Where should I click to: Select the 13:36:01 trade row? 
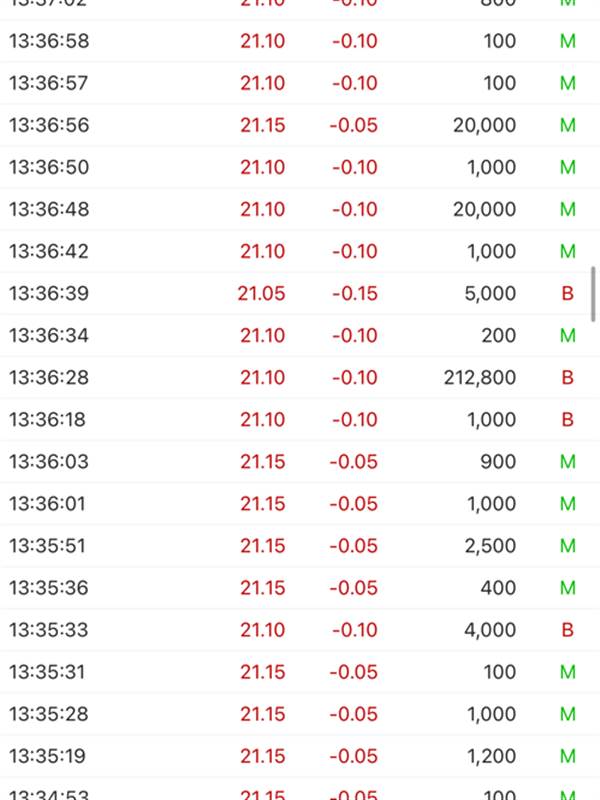click(300, 504)
